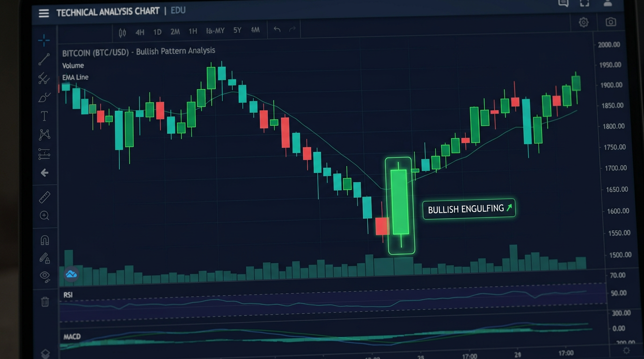Switch to 1H timeframe
The height and width of the screenshot is (359, 644).
pos(192,31)
